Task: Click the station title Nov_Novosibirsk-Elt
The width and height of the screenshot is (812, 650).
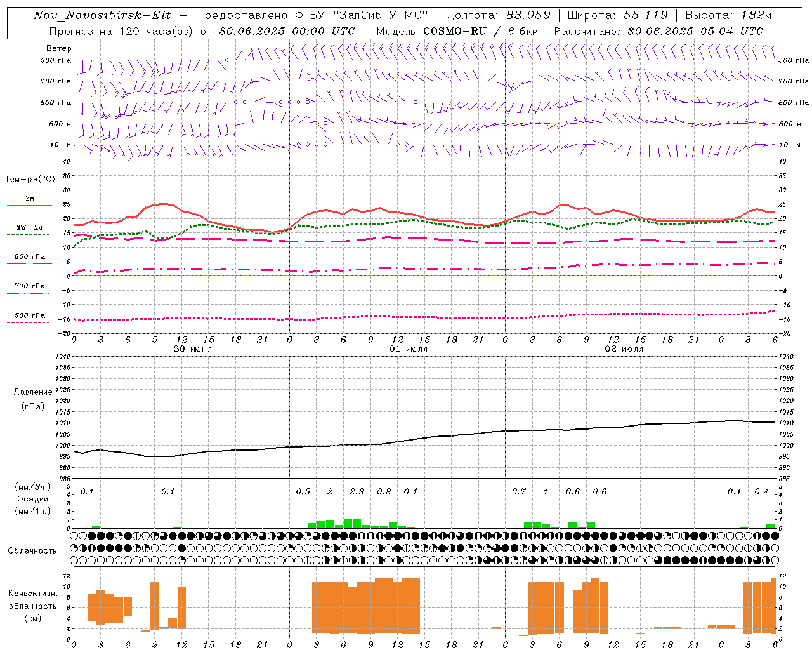Action: coord(102,15)
